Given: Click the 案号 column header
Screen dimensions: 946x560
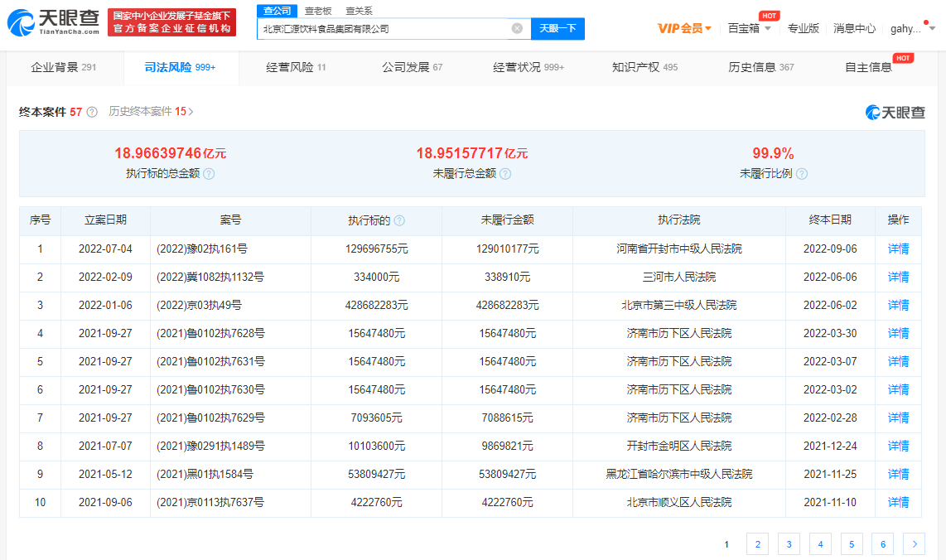Looking at the screenshot, I should click(x=230, y=220).
